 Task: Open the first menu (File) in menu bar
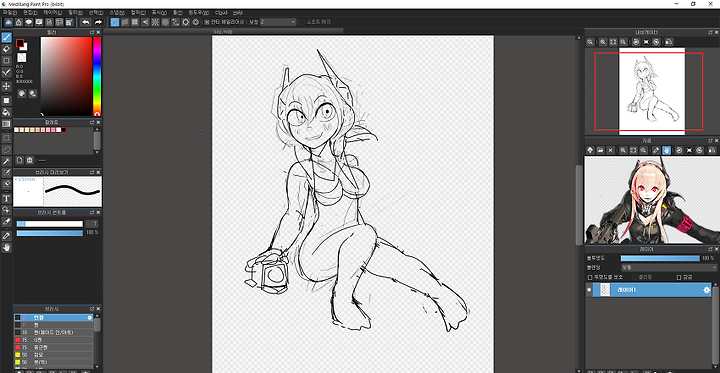(x=9, y=12)
